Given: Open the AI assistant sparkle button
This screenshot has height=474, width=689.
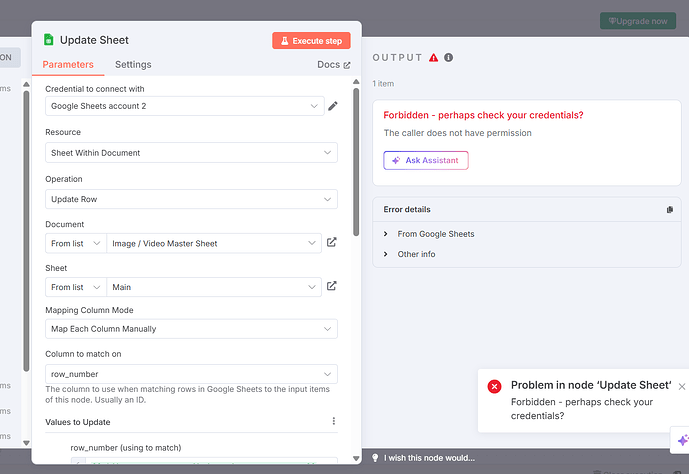Looking at the screenshot, I should [682, 440].
